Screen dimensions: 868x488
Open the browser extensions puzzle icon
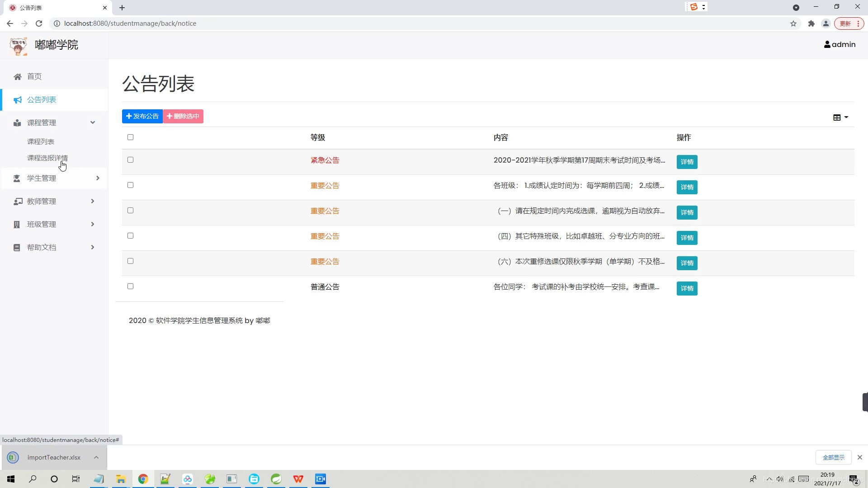(x=811, y=23)
